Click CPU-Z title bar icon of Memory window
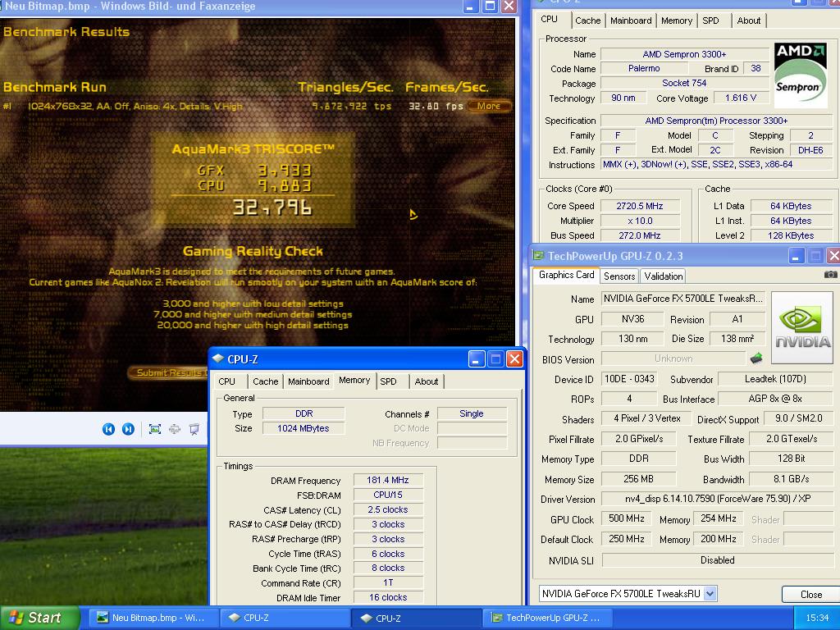 pyautogui.click(x=217, y=358)
